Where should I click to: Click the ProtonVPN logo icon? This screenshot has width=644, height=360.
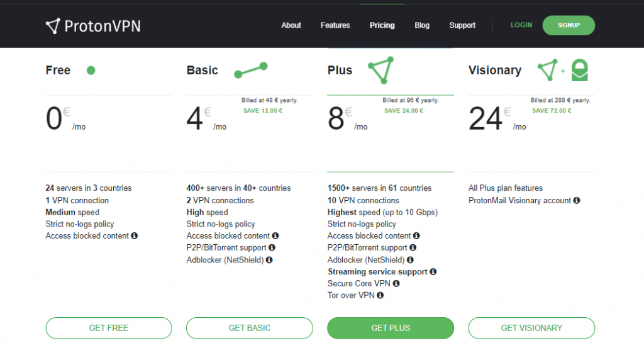pyautogui.click(x=53, y=26)
